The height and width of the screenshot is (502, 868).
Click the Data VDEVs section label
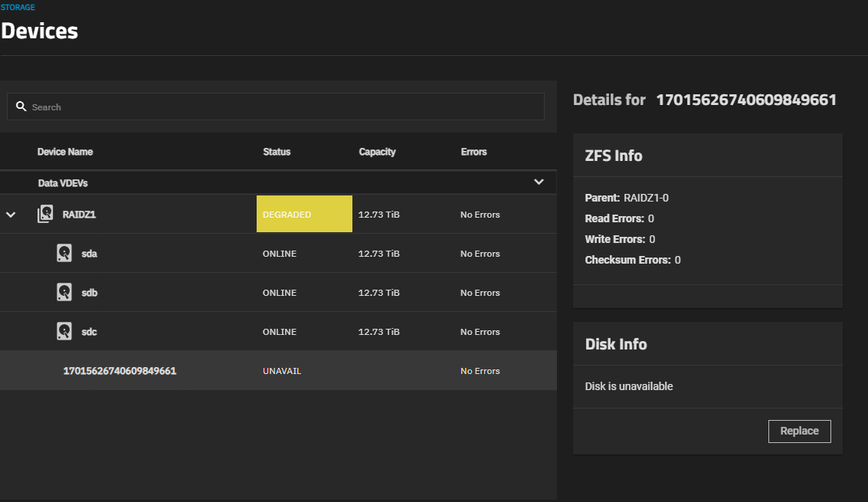tap(63, 183)
